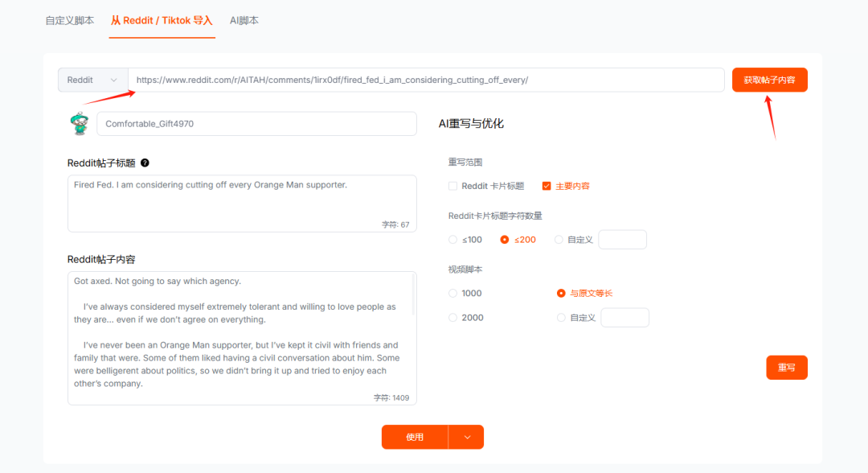Click the help icon beside Reddit帖子标题
Viewport: 868px width, 473px height.
pos(144,162)
